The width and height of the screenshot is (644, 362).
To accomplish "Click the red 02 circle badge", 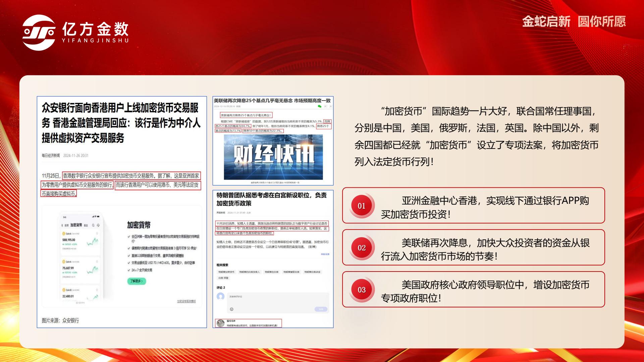I will [x=362, y=248].
